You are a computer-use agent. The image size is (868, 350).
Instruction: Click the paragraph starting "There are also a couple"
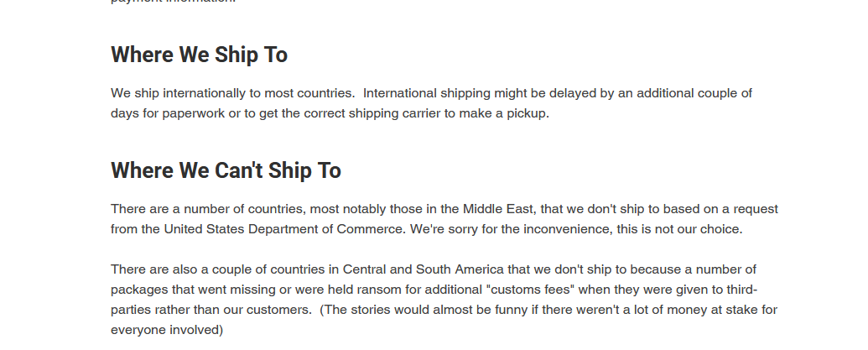click(444, 300)
